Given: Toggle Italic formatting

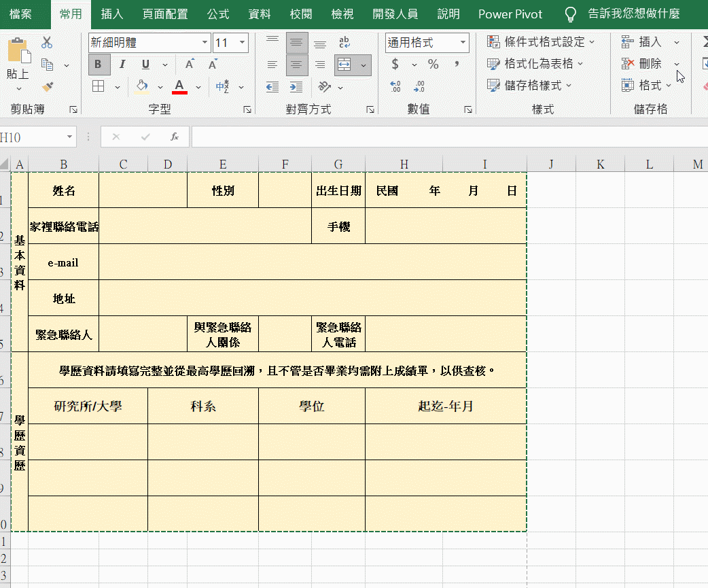Looking at the screenshot, I should 122,65.
